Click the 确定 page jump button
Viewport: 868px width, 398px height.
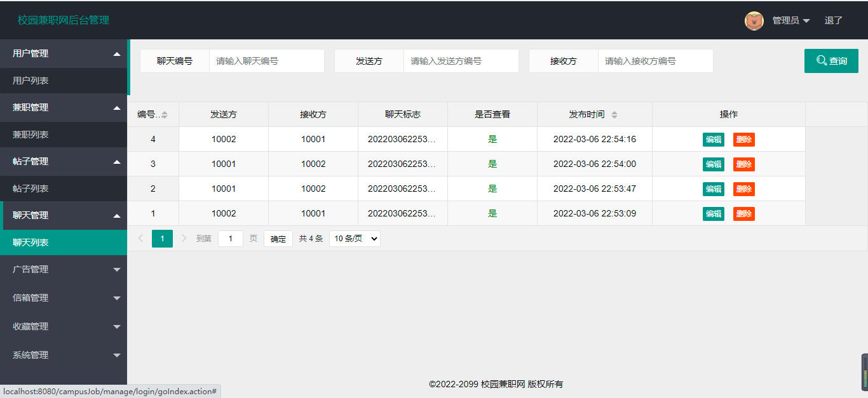click(278, 239)
